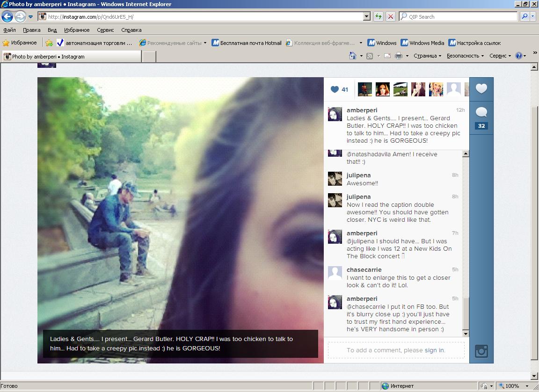539x392 pixels.
Task: Click the white heart like button in sidebar
Action: point(481,89)
